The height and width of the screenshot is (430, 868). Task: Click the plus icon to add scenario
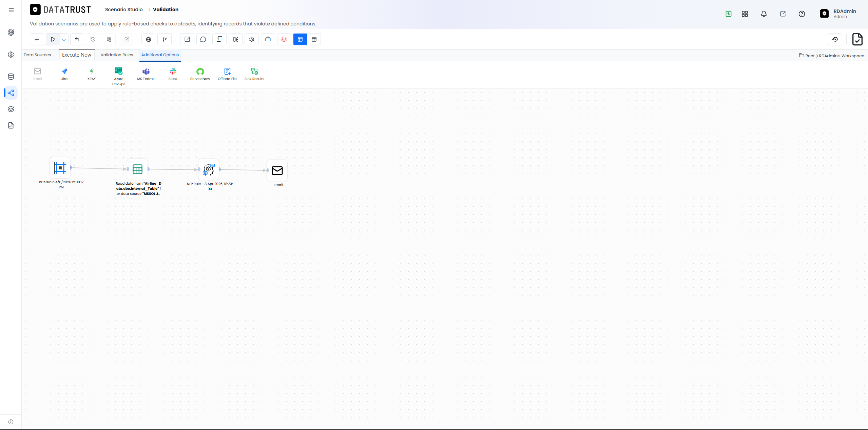tap(37, 39)
